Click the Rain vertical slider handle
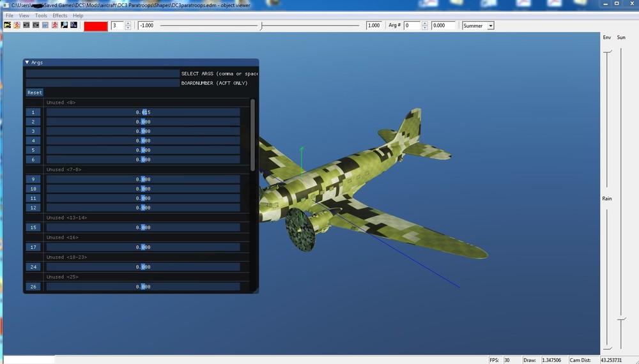Image resolution: width=639 pixels, height=364 pixels. point(608,348)
